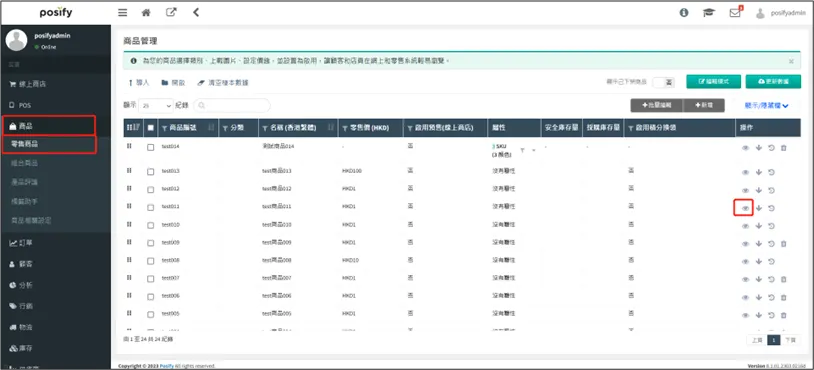Screen dimensions: 814x370
Task: Tick the checkbox for row test009
Action: [x=151, y=243]
